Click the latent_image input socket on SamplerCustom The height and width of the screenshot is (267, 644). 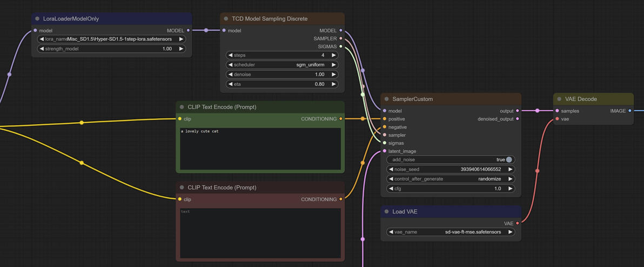pos(385,151)
